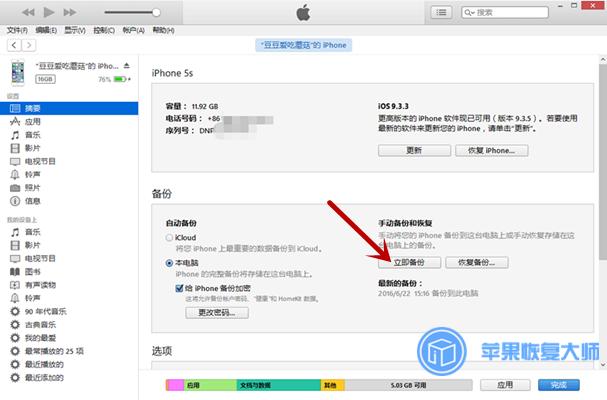Viewport: 607px width, 400px height.
Task: Open the 显示(V) menu
Action: pos(75,30)
